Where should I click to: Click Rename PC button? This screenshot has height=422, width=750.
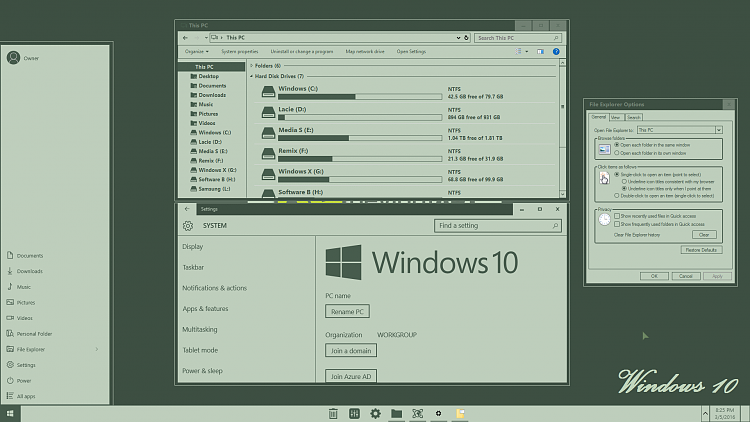347,311
